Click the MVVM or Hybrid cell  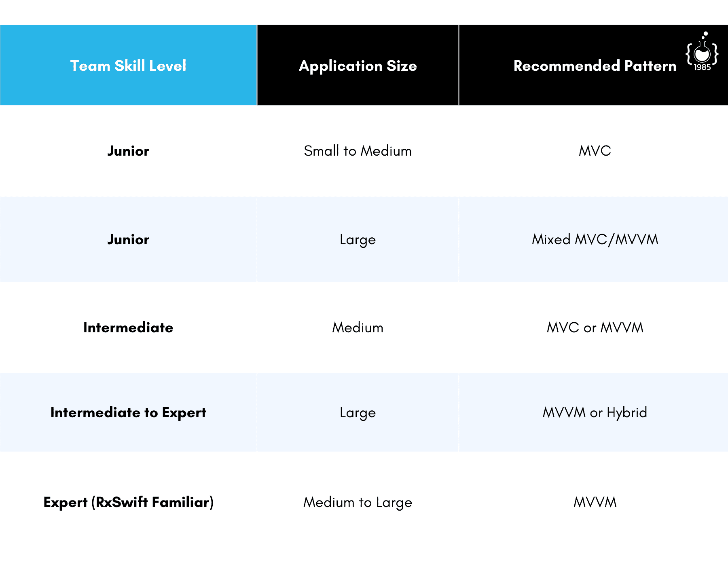point(595,412)
